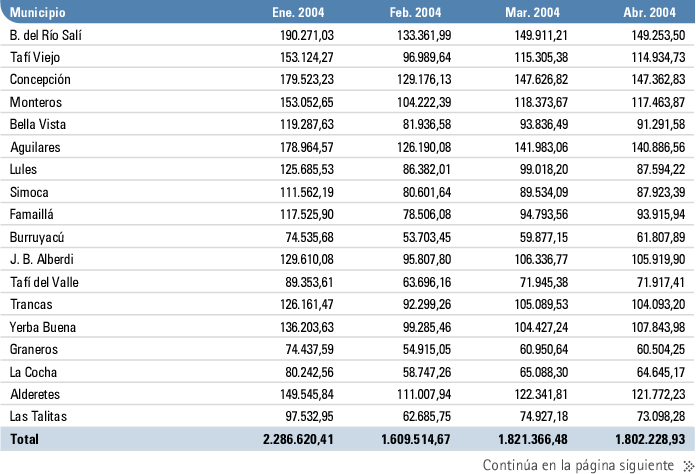Image resolution: width=696 pixels, height=474 pixels.
Task: Select the 'Municipio' column header
Action: [x=38, y=13]
